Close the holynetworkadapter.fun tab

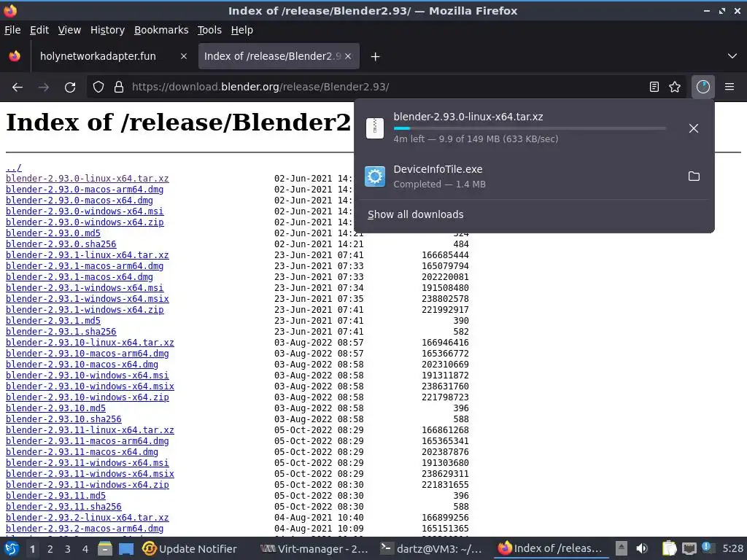pos(183,56)
